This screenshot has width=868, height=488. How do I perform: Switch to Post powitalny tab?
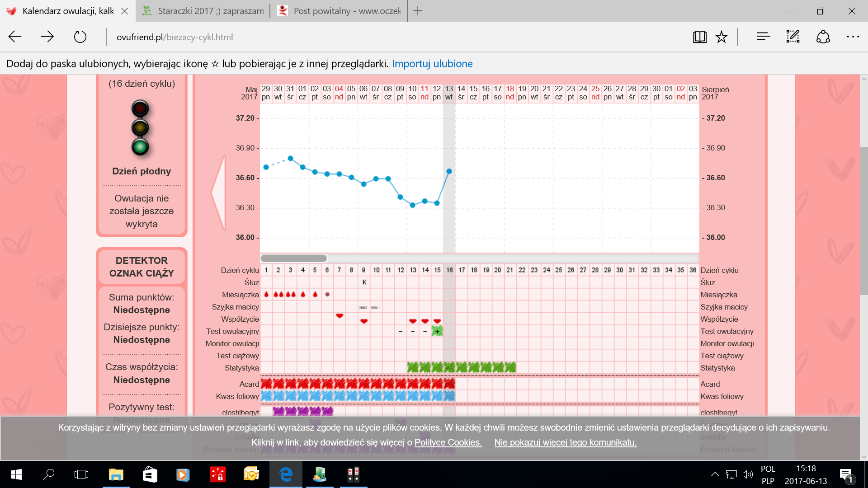(x=339, y=11)
